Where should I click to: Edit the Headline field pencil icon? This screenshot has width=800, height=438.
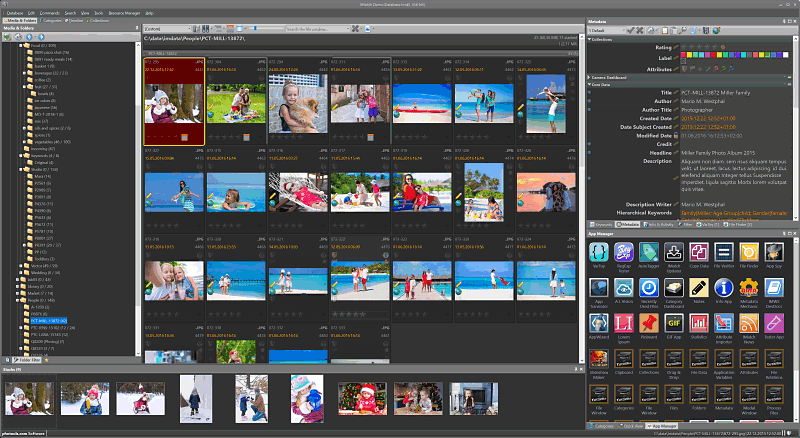pyautogui.click(x=676, y=153)
